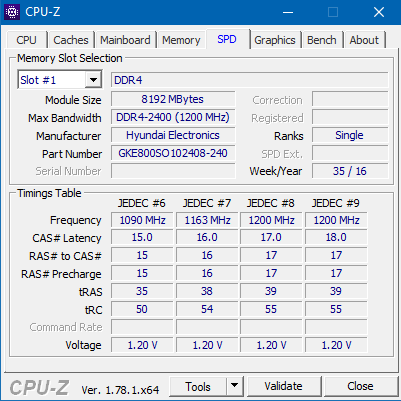Image resolution: width=401 pixels, height=401 pixels.
Task: Click the 15.0 CAS# Latency cell
Action: (x=142, y=238)
